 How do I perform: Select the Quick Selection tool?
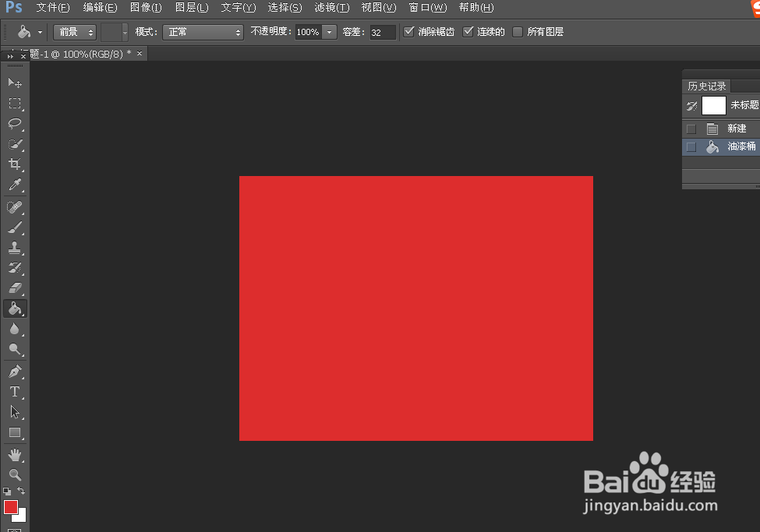click(15, 144)
